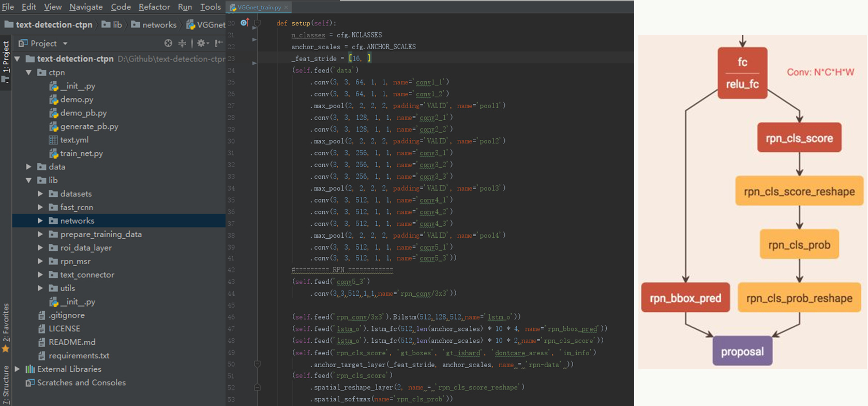Screen dimensions: 868x406
Task: Hide the Project tool window
Action: [219, 44]
